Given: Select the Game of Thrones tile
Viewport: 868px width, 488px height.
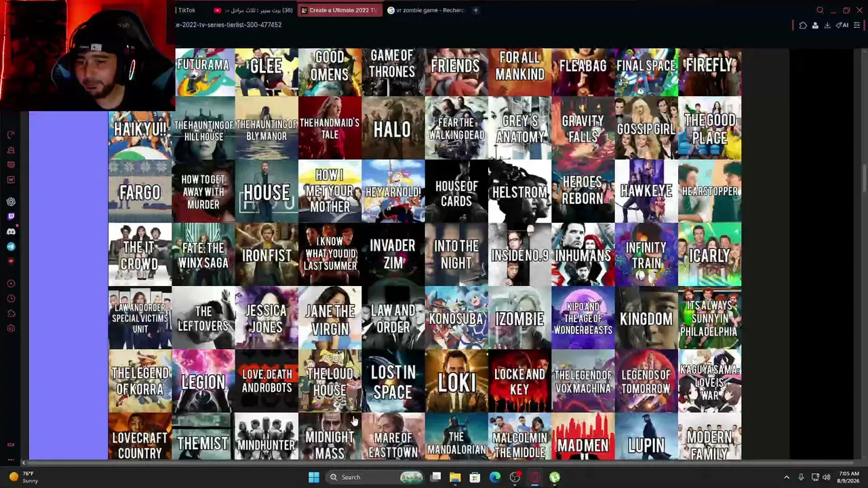Looking at the screenshot, I should point(393,72).
